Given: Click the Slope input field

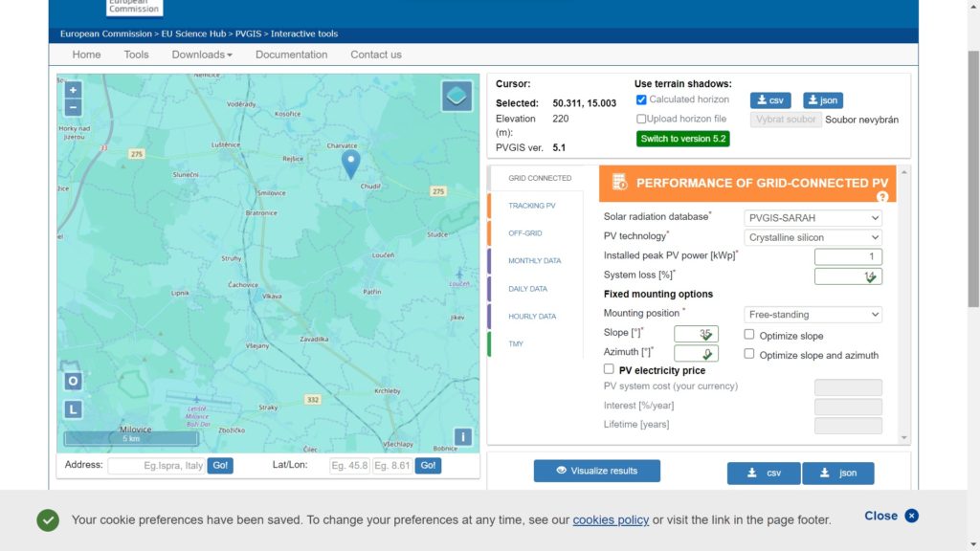Looking at the screenshot, I should click(697, 334).
